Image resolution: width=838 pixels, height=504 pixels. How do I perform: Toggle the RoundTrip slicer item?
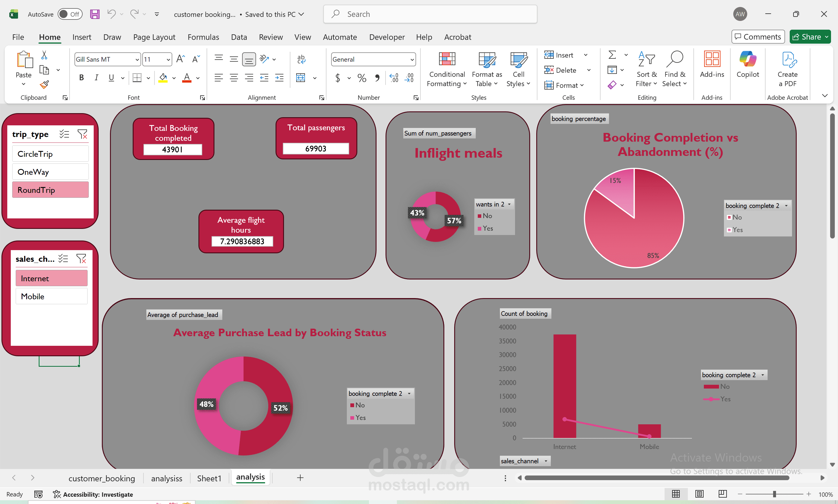[x=50, y=190]
